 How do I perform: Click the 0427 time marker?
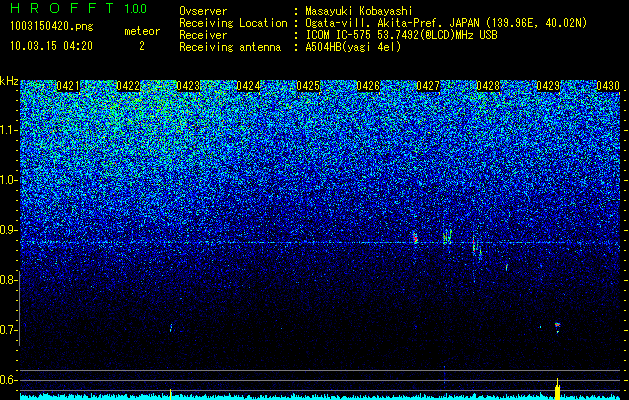pyautogui.click(x=428, y=86)
